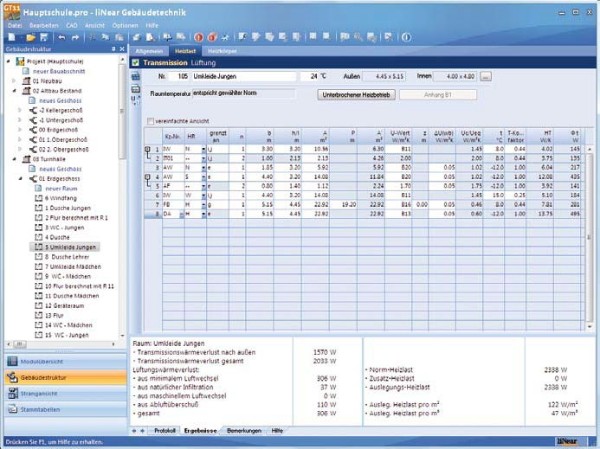Screen dimensions: 600x449
Task: Open the Hilfe menu in the menu bar
Action: [152, 25]
